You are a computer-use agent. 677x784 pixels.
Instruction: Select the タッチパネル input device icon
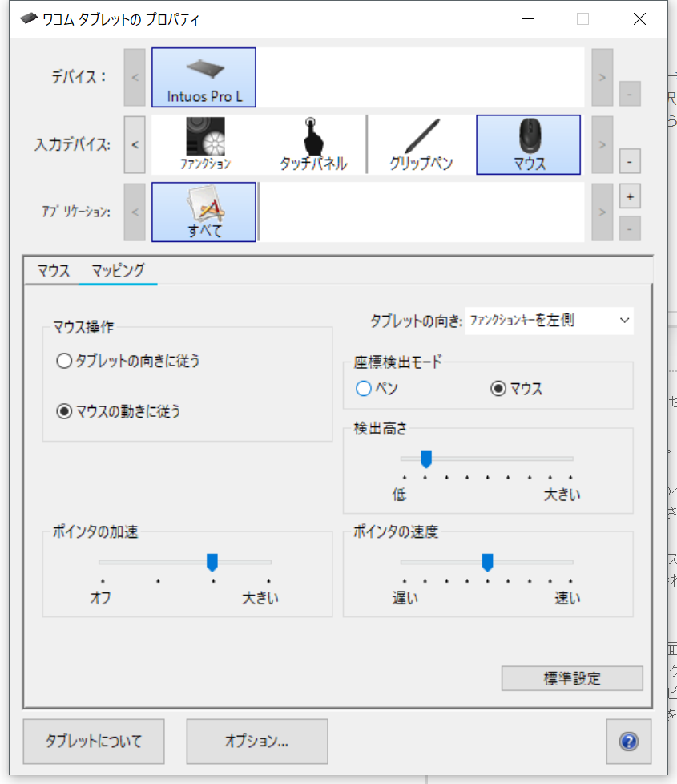pyautogui.click(x=312, y=144)
